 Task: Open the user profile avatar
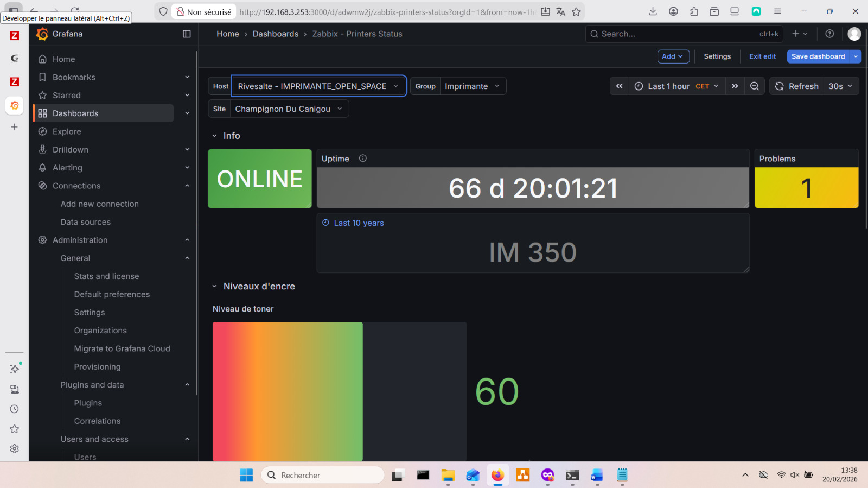click(854, 34)
